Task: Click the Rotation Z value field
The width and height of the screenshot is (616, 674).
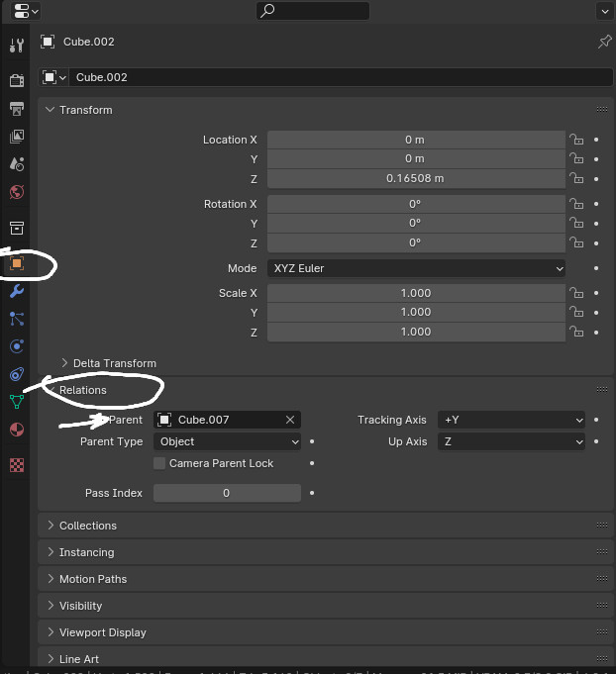Action: coord(416,242)
